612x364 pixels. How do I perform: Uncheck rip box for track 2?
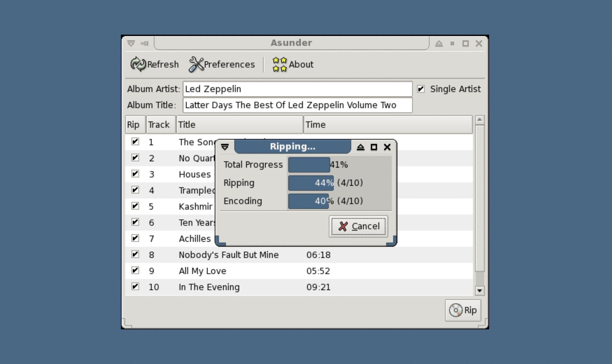point(135,158)
